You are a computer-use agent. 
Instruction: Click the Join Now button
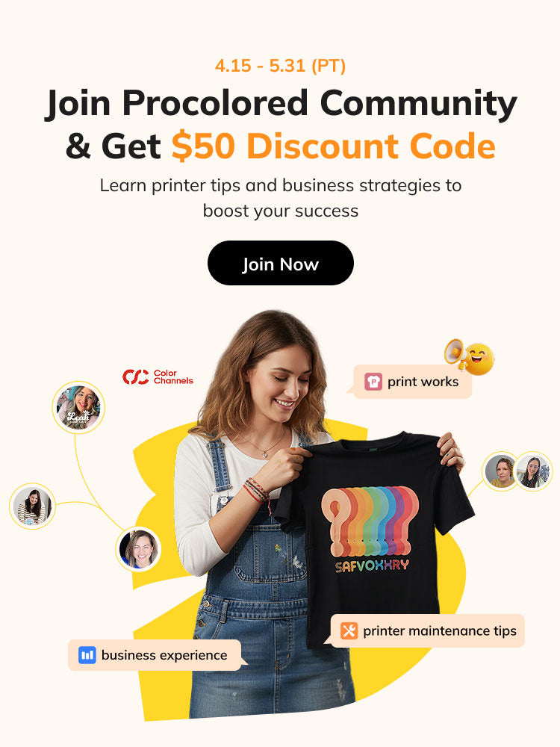281,263
